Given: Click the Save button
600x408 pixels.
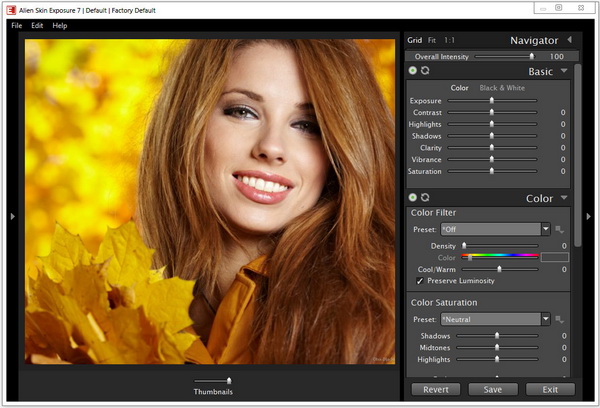Looking at the screenshot, I should [492, 389].
